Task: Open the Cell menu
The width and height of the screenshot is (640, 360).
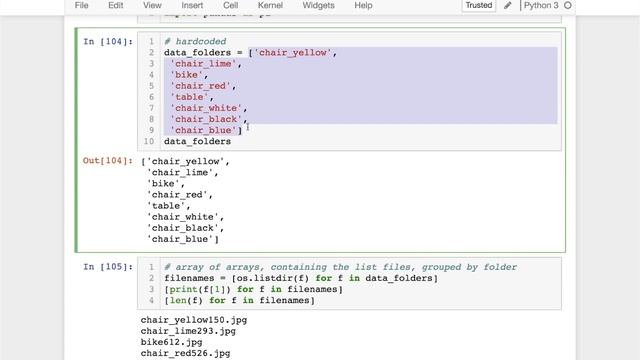Action: pos(230,5)
